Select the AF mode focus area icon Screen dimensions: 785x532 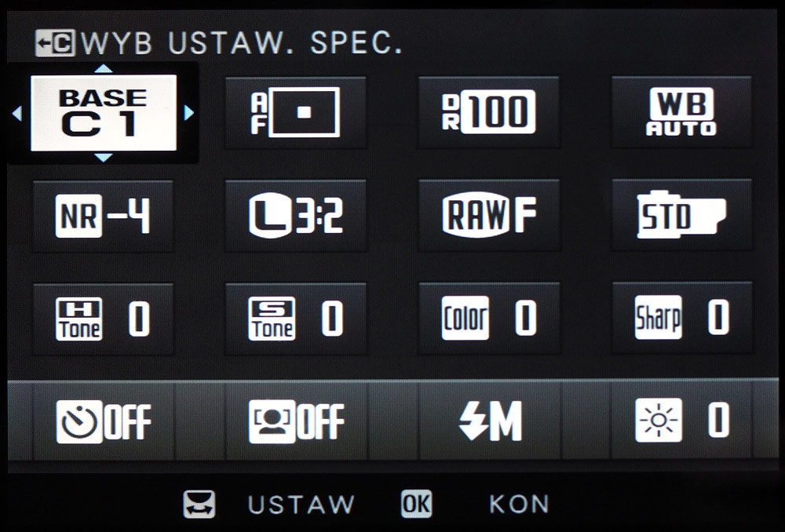[x=295, y=113]
